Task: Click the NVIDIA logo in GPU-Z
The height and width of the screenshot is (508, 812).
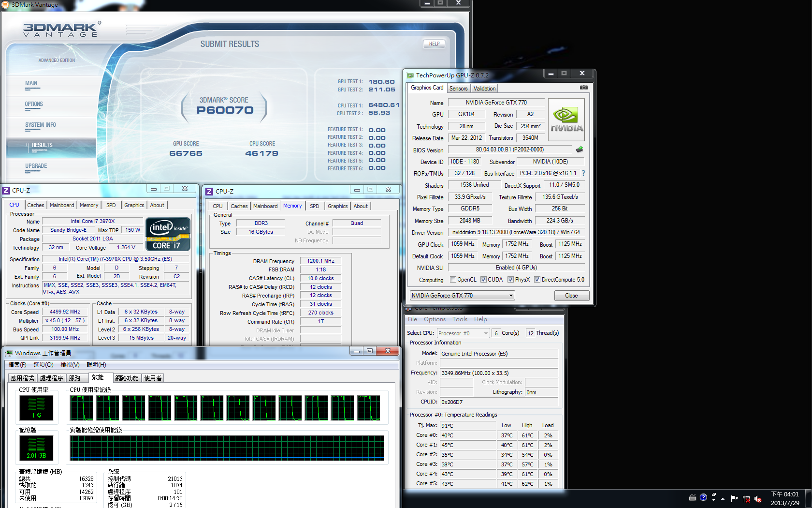Action: [566, 120]
